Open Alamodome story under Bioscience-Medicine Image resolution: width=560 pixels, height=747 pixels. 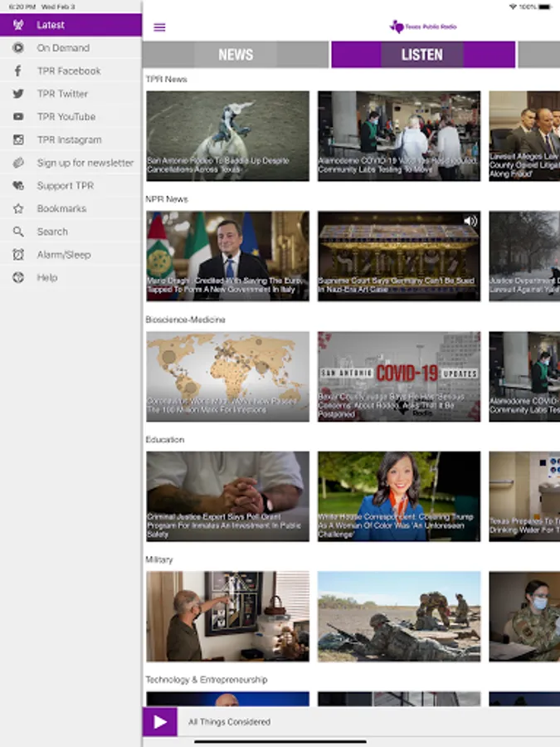click(x=524, y=376)
